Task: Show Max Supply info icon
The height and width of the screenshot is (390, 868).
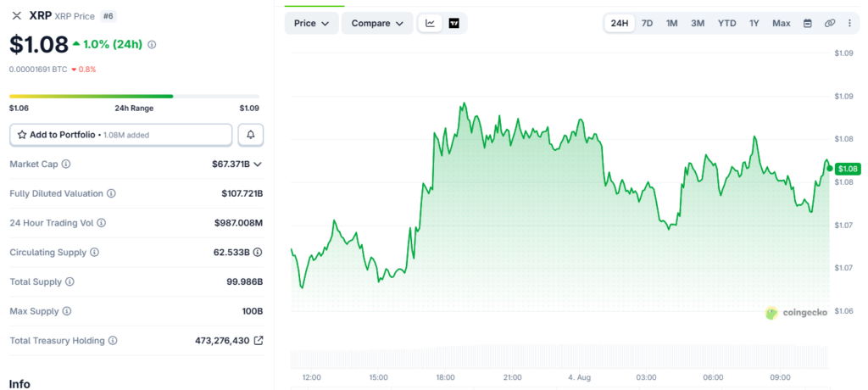Action: point(67,311)
